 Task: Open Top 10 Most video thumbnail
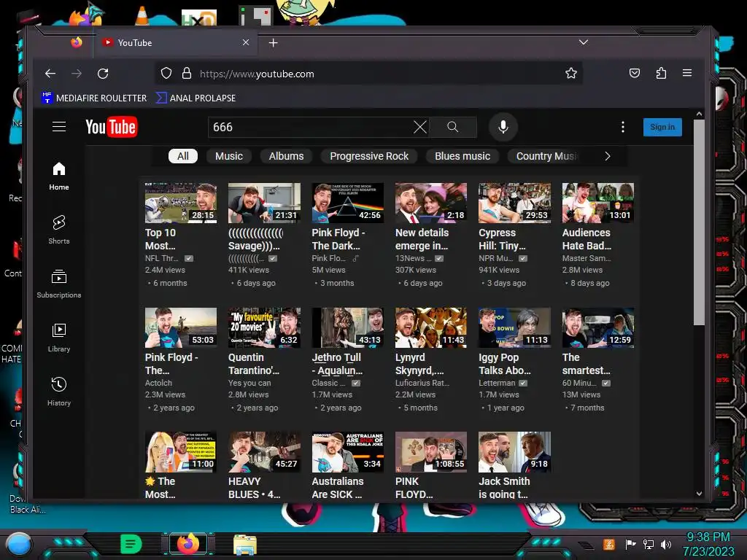pos(181,203)
